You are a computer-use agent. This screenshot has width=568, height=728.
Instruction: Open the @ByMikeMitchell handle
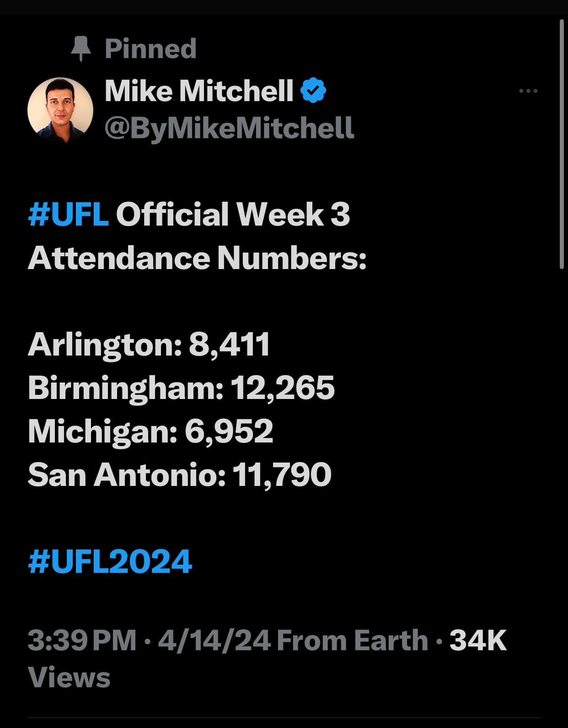[229, 127]
